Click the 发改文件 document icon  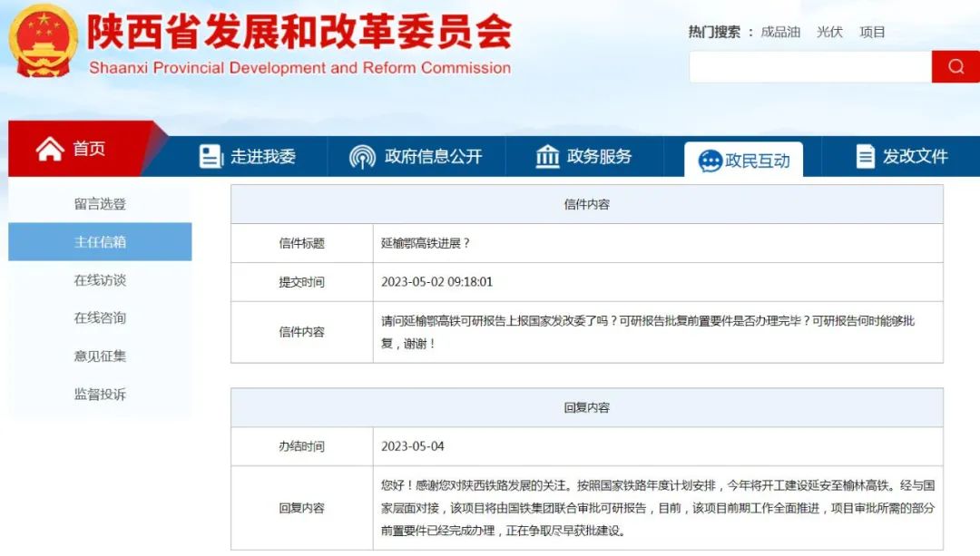865,157
